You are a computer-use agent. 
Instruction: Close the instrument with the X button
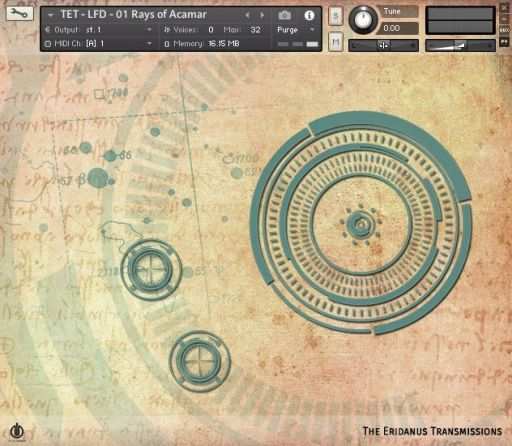click(x=504, y=8)
